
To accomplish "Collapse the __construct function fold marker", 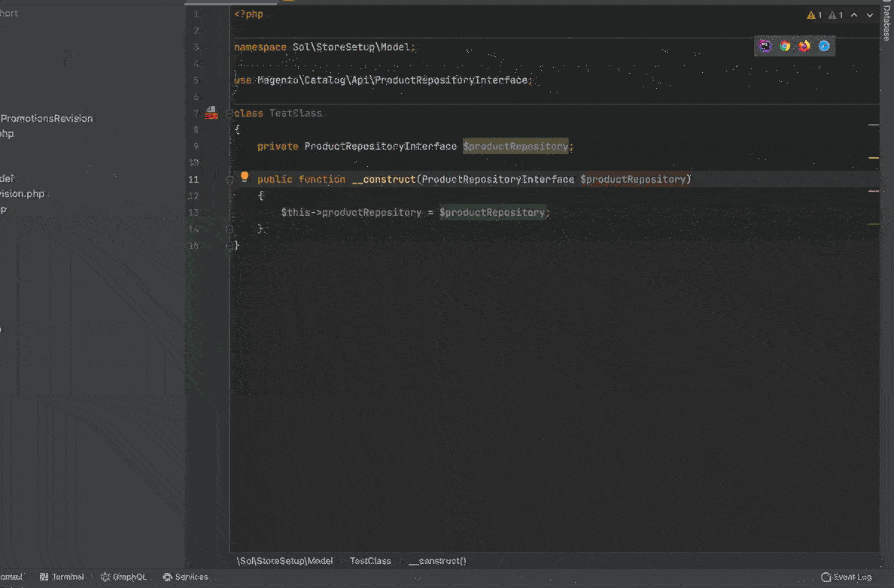I will [230, 180].
